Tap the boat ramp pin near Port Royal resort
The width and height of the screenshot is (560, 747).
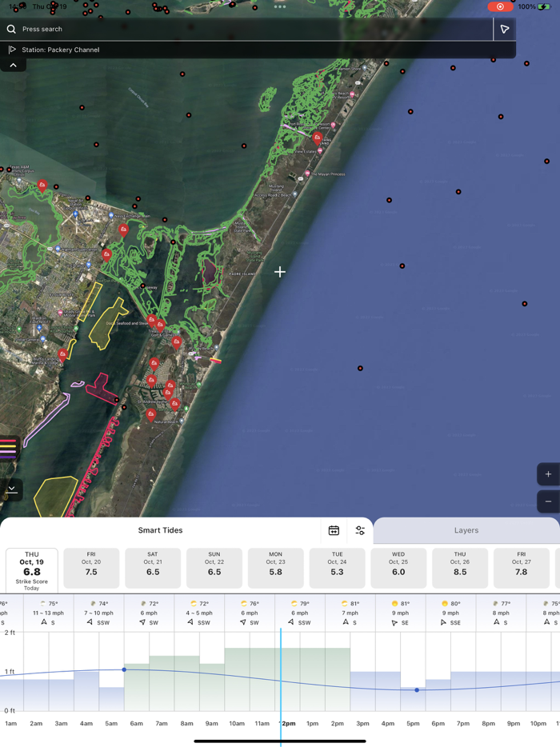[x=318, y=138]
